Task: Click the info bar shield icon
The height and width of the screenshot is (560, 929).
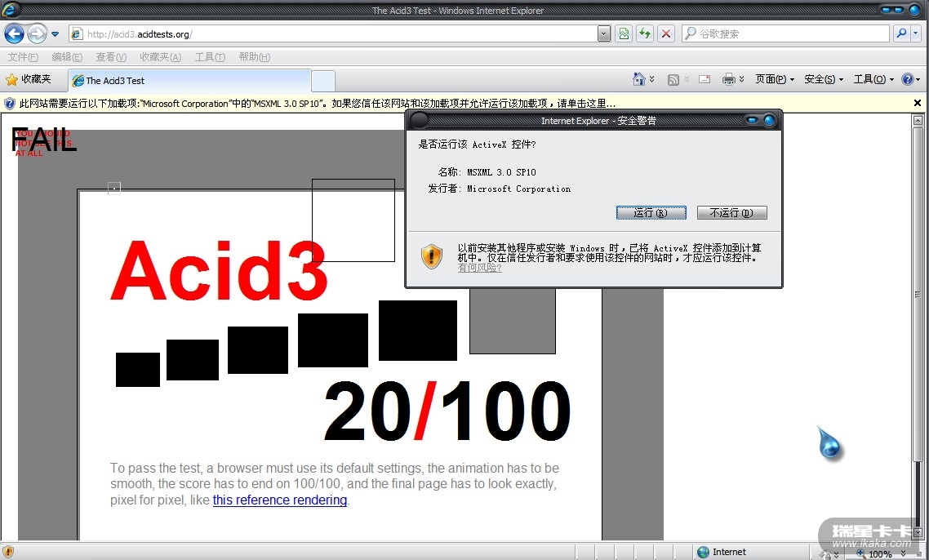Action: (x=10, y=103)
